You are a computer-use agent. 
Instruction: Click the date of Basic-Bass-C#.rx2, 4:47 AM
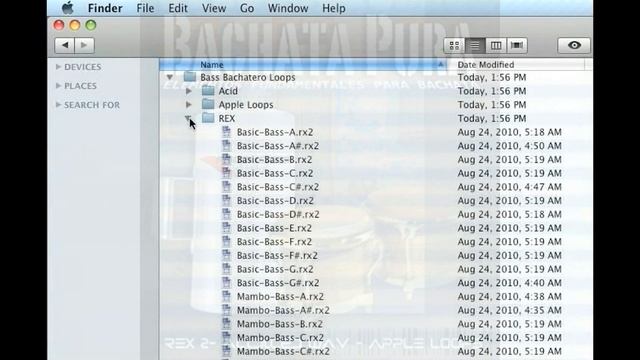509,187
